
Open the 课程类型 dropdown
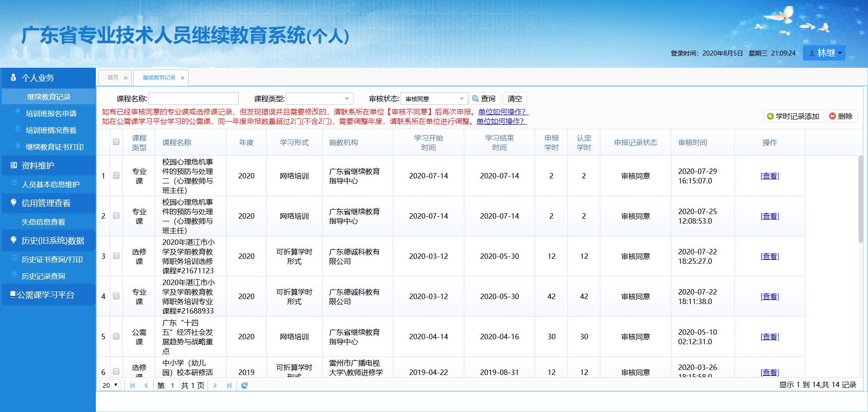[x=347, y=98]
